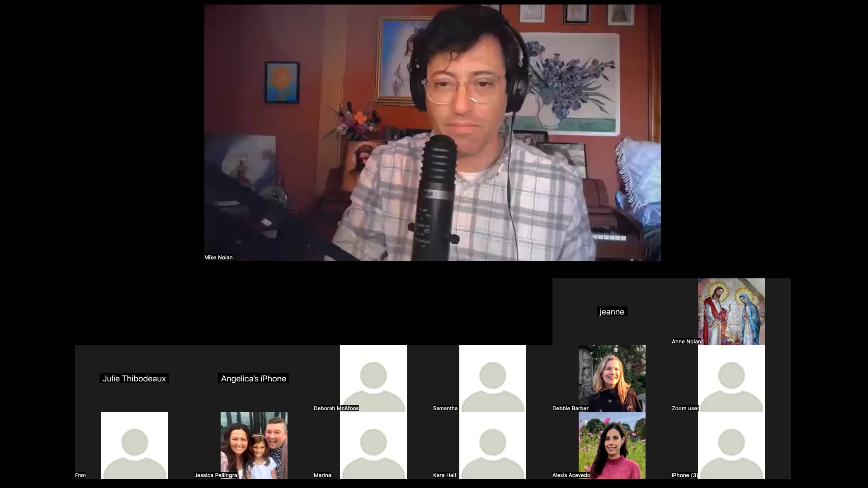The width and height of the screenshot is (868, 488).
Task: Select the jeanne participant tile
Action: click(612, 312)
